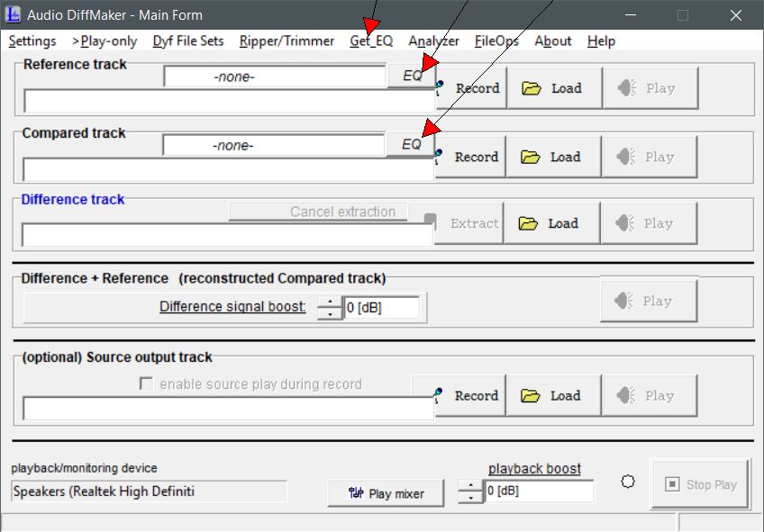This screenshot has width=764, height=532.
Task: Minimize the Audio DiffMaker window
Action: pos(631,15)
